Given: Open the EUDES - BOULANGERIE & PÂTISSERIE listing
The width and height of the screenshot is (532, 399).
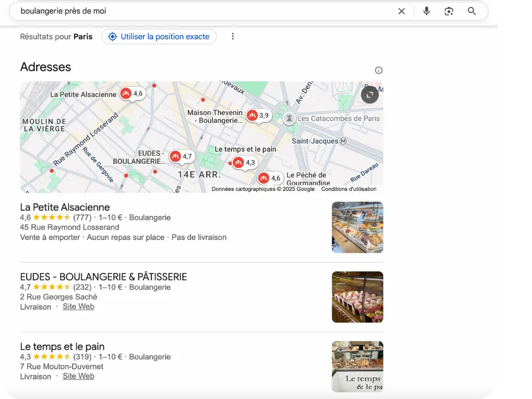Looking at the screenshot, I should click(104, 277).
